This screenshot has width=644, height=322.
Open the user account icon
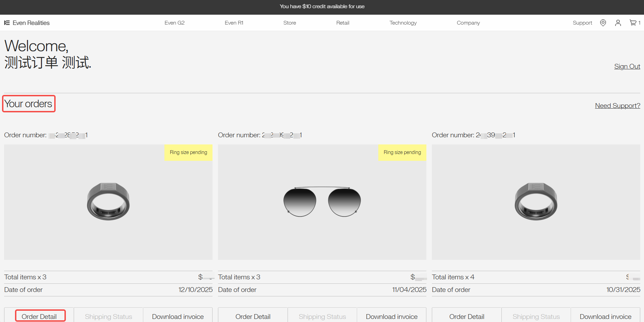click(x=618, y=23)
